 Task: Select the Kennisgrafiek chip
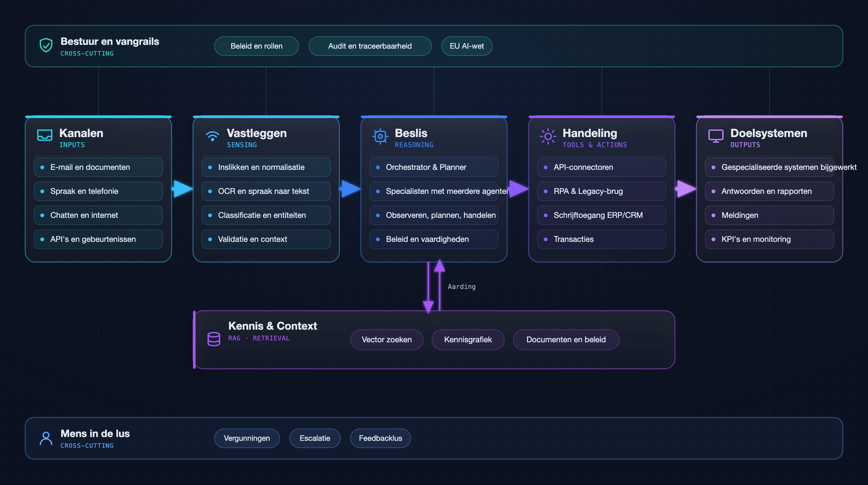(x=468, y=340)
